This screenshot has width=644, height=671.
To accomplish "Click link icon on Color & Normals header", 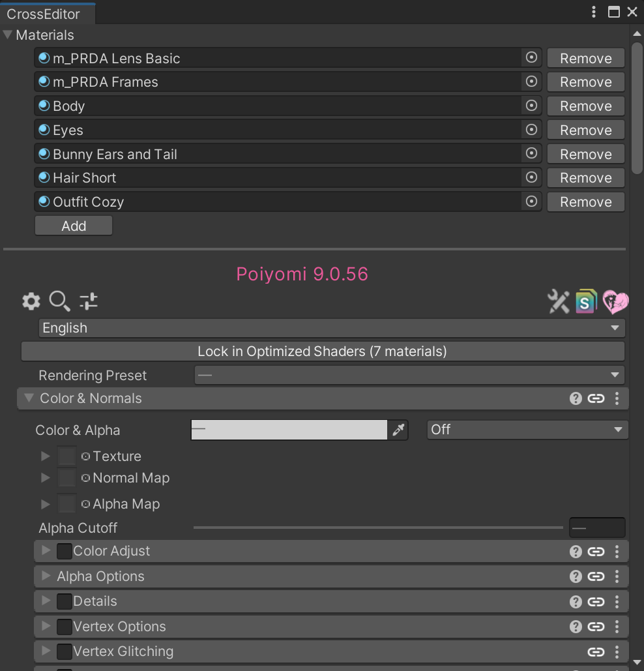I will pyautogui.click(x=596, y=399).
